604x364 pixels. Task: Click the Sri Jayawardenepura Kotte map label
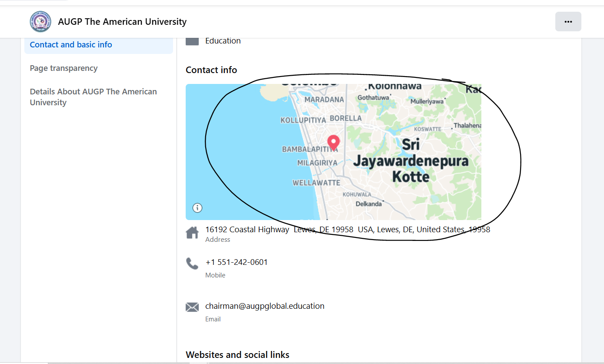(411, 161)
